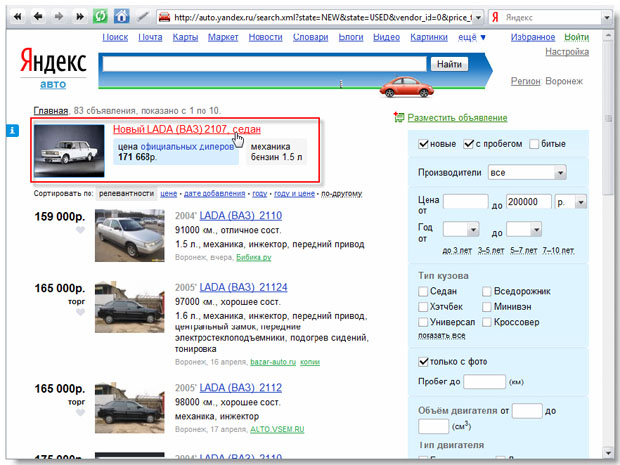Click the green post-ad icon
Viewport: 620px width, 465px height.
(399, 117)
